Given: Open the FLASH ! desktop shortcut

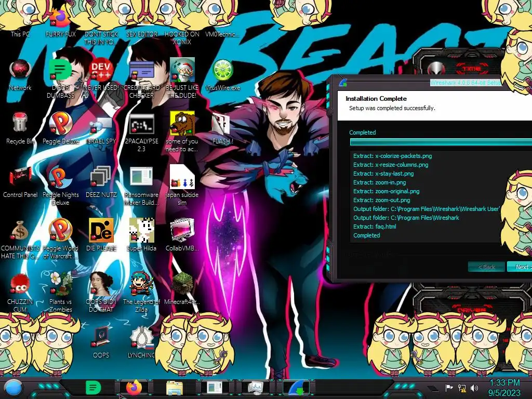Looking at the screenshot, I should pos(222,128).
